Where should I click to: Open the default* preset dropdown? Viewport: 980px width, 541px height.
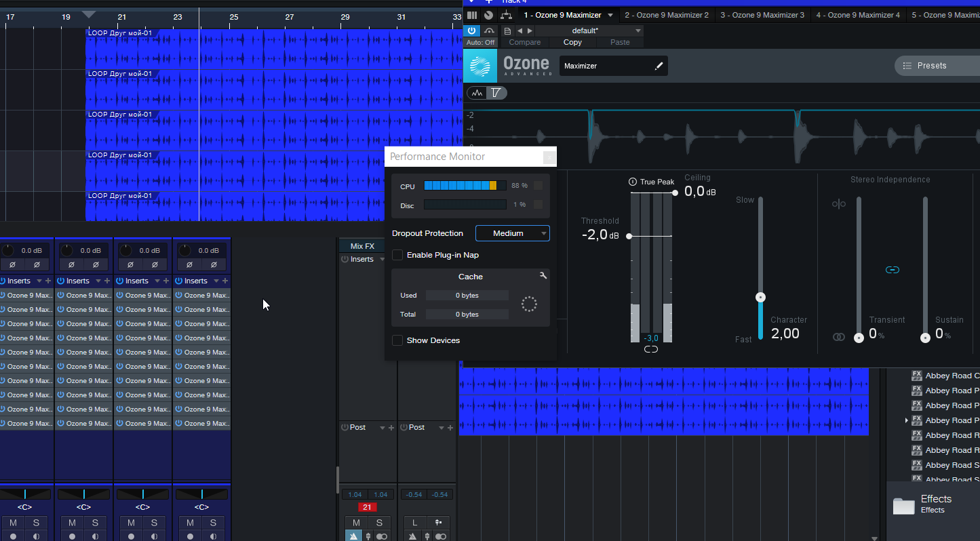coord(589,31)
